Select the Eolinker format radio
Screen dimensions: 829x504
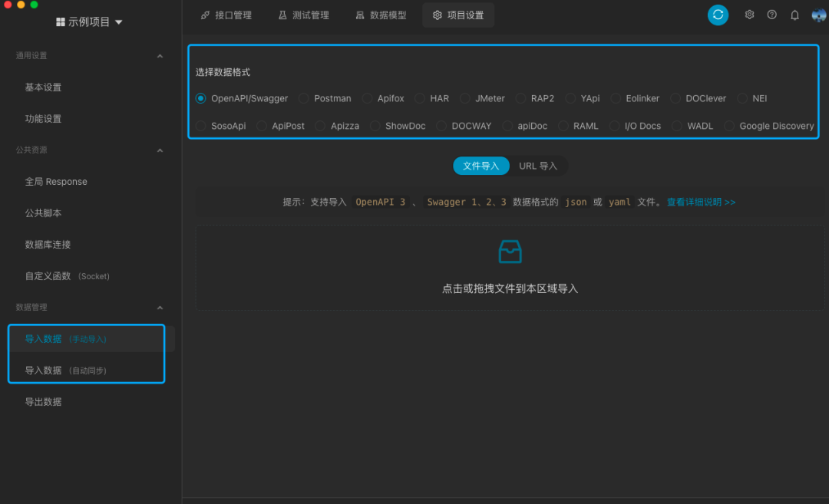click(616, 98)
